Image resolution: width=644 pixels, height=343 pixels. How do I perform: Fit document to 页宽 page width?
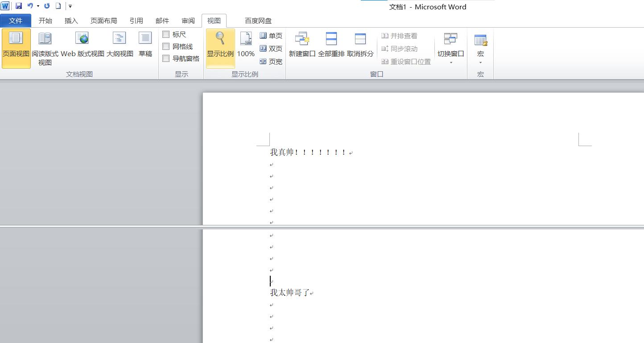coord(271,61)
